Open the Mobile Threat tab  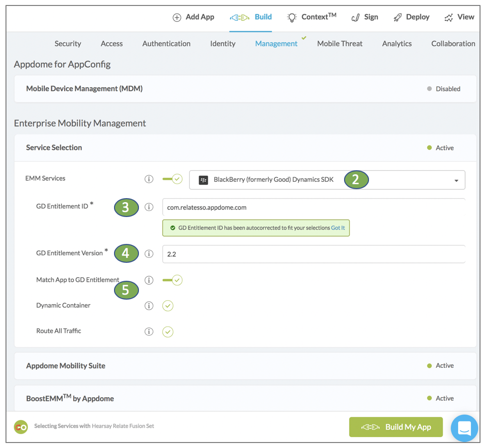tap(340, 44)
